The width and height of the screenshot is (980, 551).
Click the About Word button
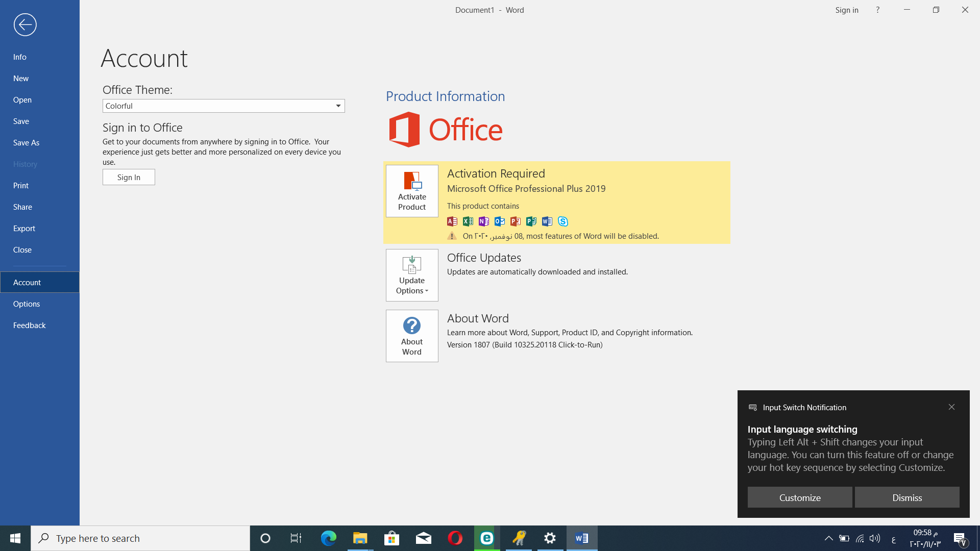click(x=412, y=336)
